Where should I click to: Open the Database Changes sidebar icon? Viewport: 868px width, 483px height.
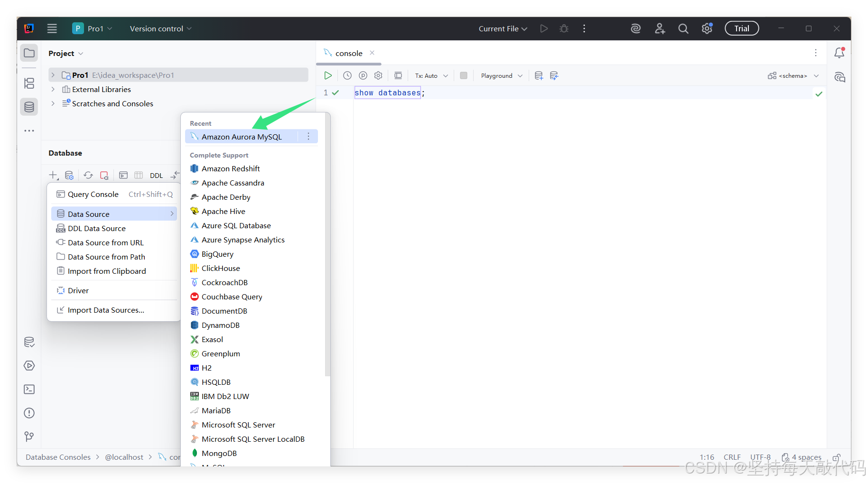click(29, 342)
